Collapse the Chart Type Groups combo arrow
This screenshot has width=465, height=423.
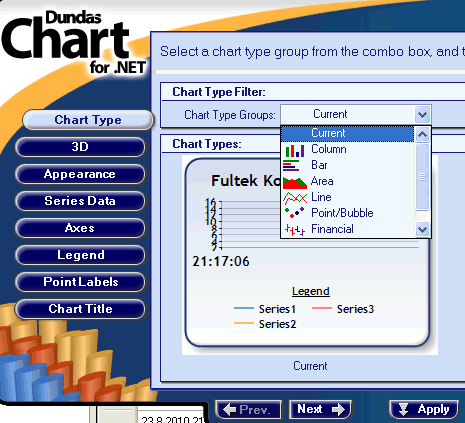coord(422,115)
